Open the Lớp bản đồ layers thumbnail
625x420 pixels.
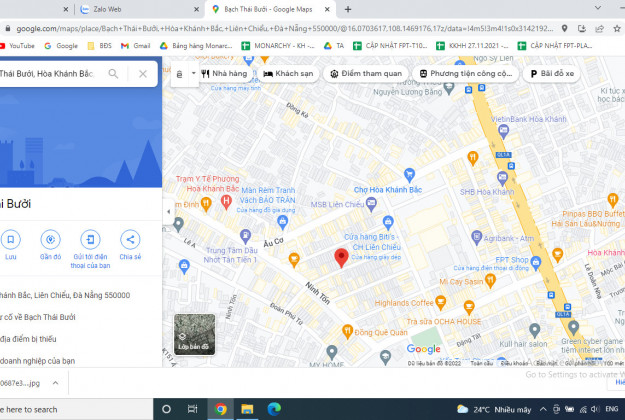[195, 334]
